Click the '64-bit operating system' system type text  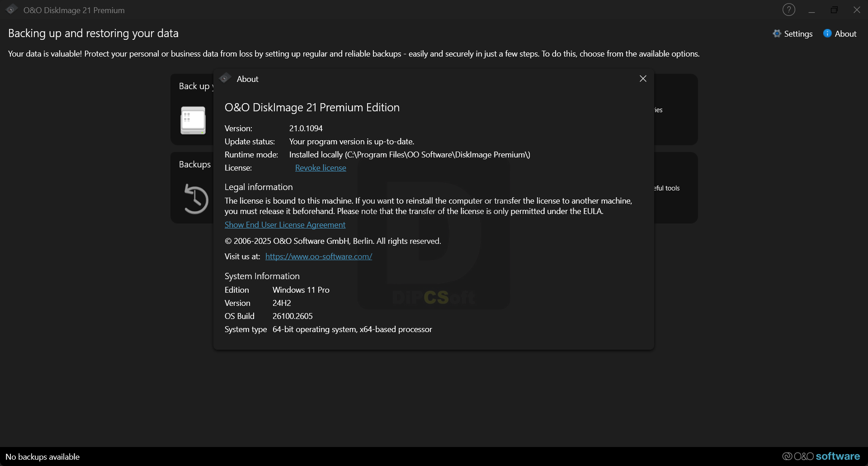coord(352,329)
